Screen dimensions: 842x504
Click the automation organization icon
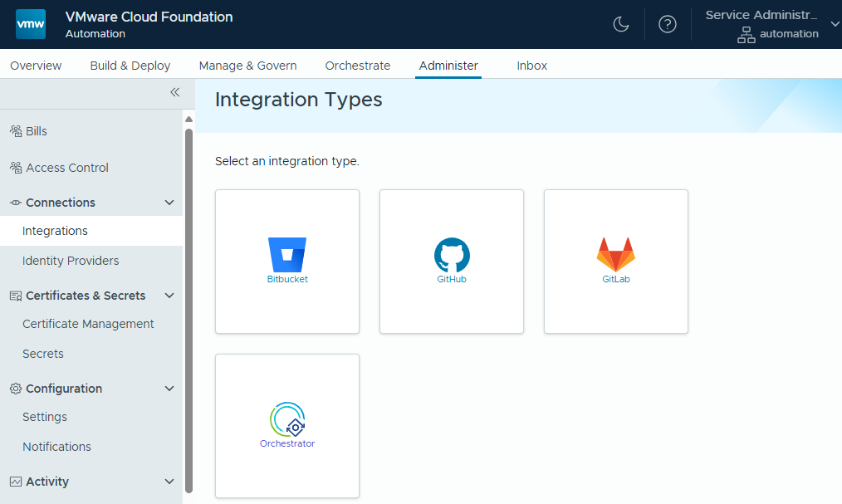click(x=746, y=34)
